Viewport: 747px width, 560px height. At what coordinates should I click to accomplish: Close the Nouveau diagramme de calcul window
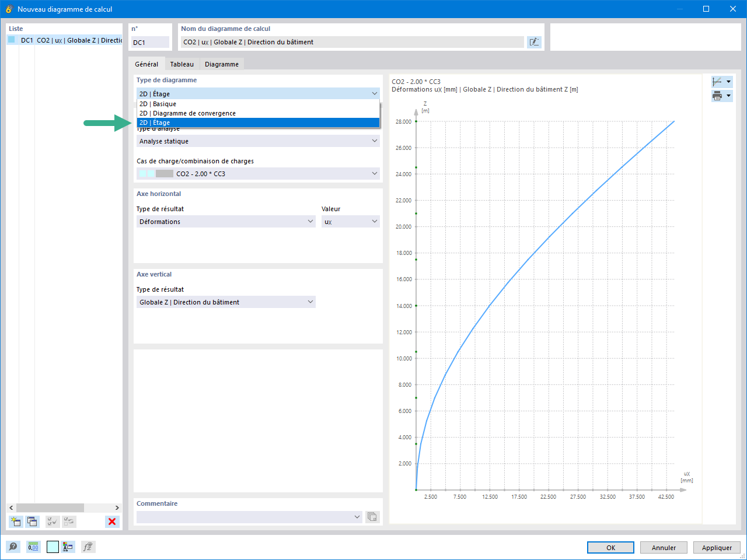(x=733, y=9)
